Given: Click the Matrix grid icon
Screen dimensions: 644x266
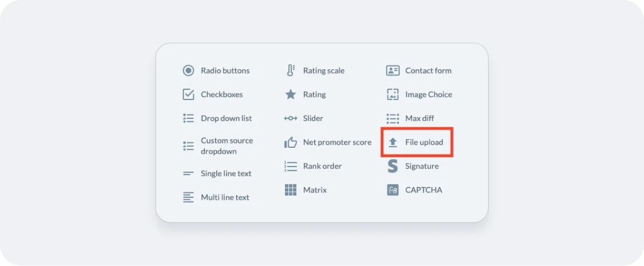Looking at the screenshot, I should (290, 190).
